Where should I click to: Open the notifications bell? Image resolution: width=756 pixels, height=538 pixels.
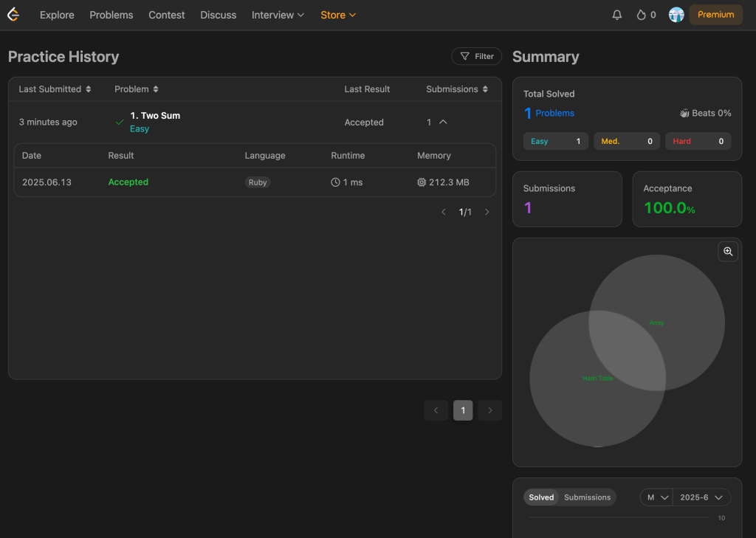pyautogui.click(x=617, y=15)
